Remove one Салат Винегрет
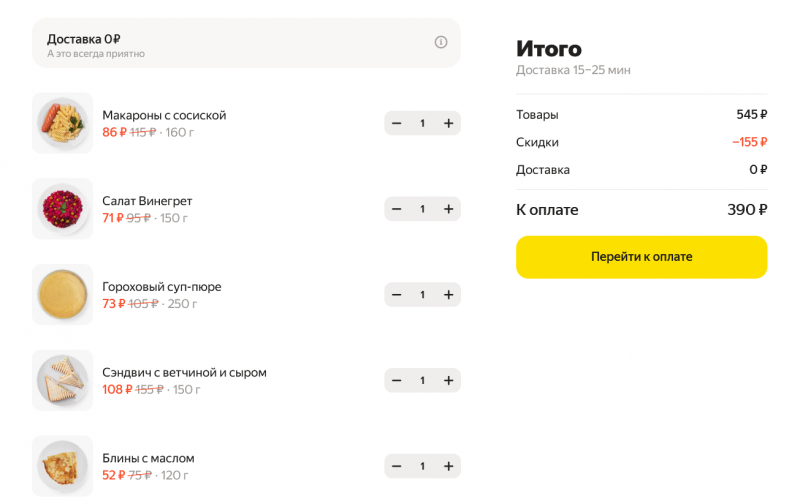800x504 pixels. (397, 209)
